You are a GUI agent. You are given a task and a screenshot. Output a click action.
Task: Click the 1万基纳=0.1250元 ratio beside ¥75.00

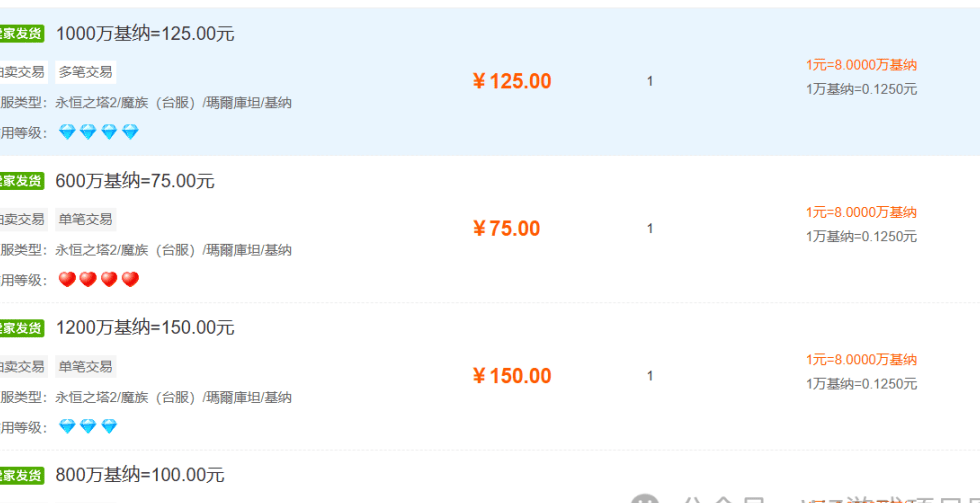coord(861,237)
